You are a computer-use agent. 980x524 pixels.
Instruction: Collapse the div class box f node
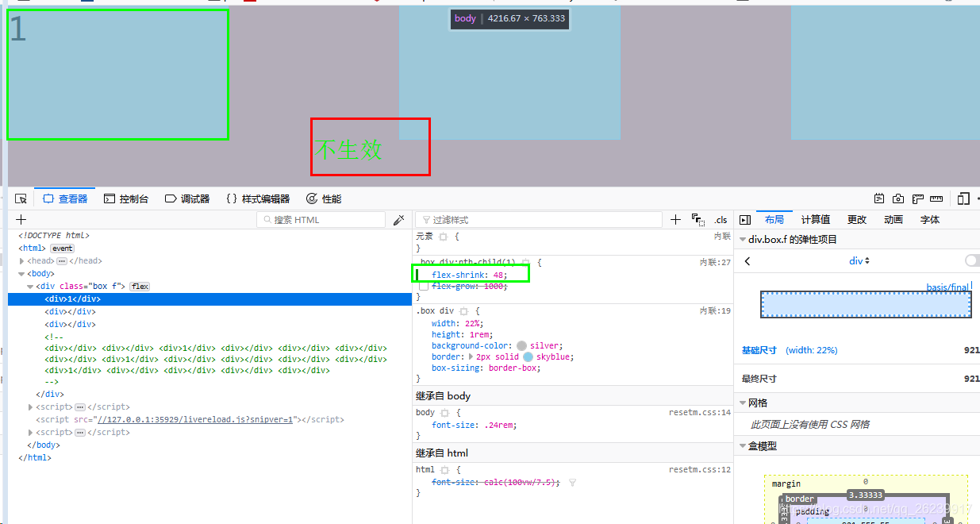[31, 287]
